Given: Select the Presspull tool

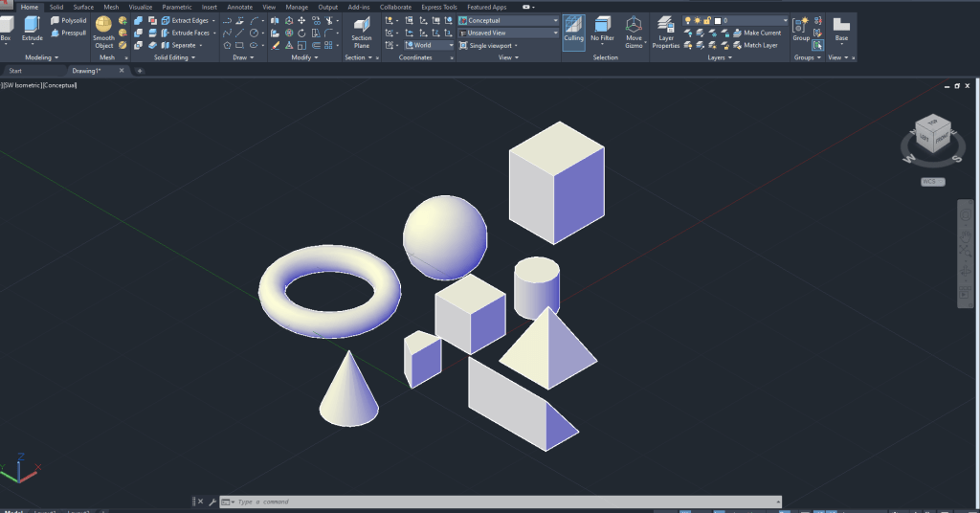Looking at the screenshot, I should [x=68, y=33].
